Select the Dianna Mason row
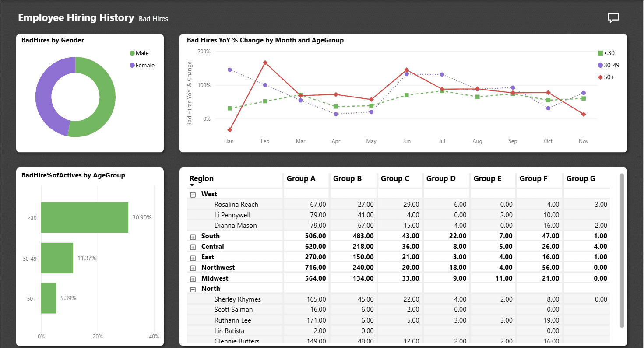 (398, 226)
